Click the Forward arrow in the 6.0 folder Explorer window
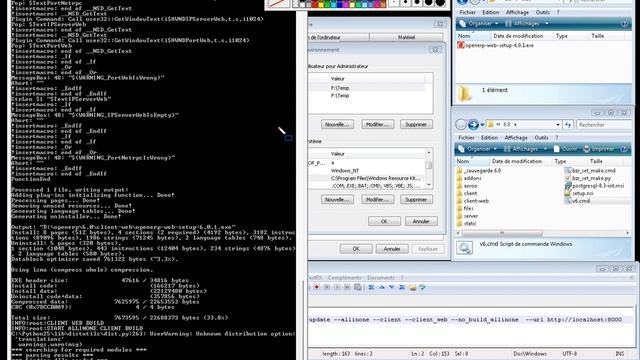 click(473, 124)
